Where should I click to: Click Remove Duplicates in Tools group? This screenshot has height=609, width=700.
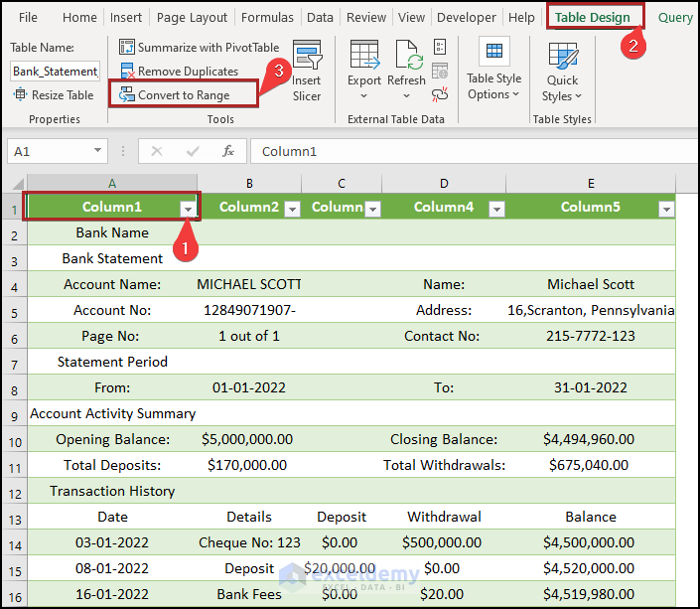[x=179, y=72]
